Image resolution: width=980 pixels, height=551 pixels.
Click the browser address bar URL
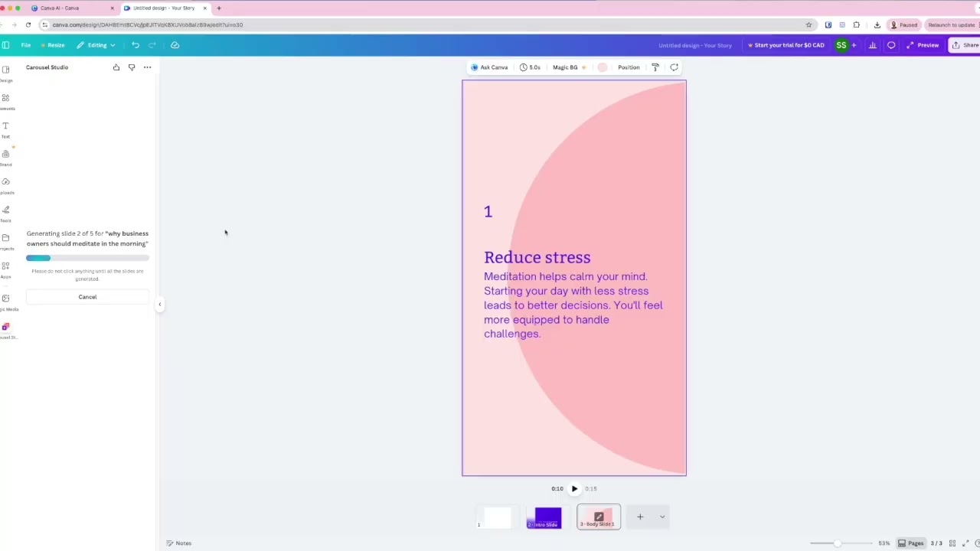[148, 24]
